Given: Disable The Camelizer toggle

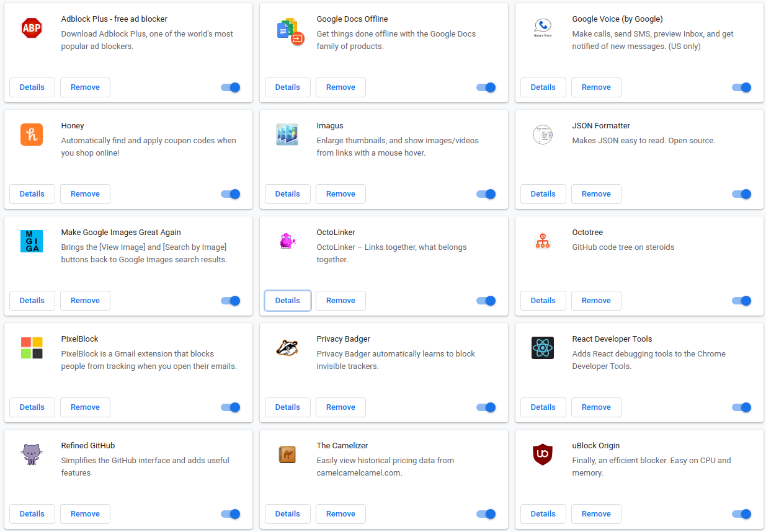Looking at the screenshot, I should coord(486,514).
